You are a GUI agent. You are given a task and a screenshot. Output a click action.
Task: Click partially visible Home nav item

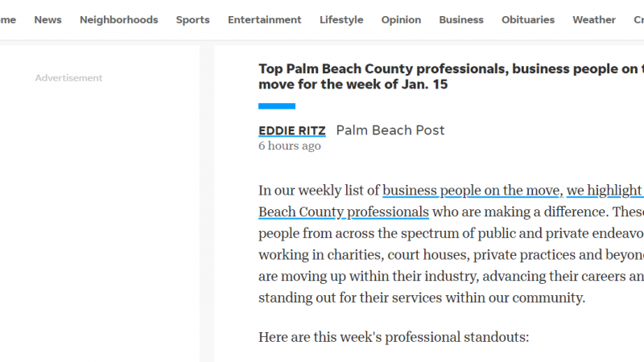click(8, 19)
